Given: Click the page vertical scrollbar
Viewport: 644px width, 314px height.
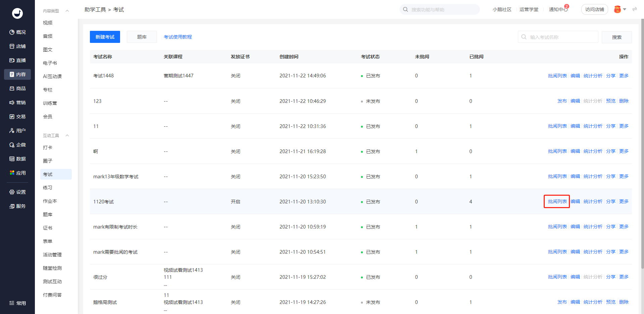Looking at the screenshot, I should [x=642, y=144].
